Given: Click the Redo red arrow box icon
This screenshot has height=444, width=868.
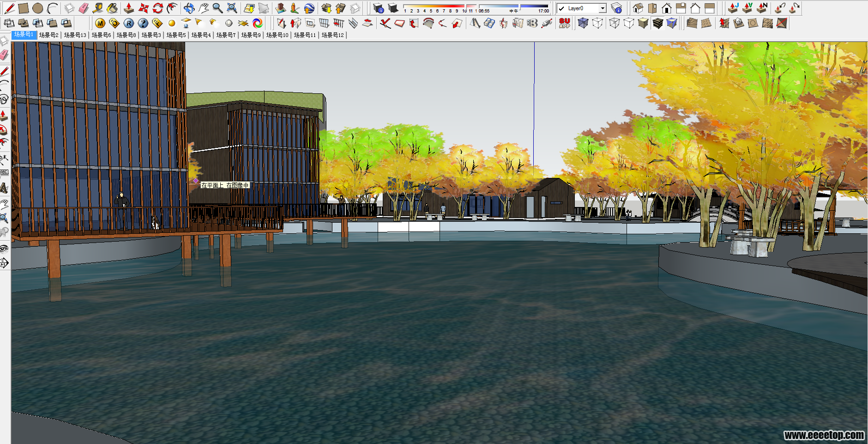Looking at the screenshot, I should click(795, 8).
